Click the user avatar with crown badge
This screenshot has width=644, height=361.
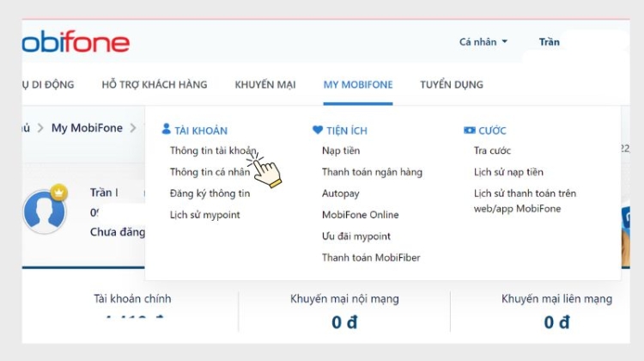(x=45, y=210)
